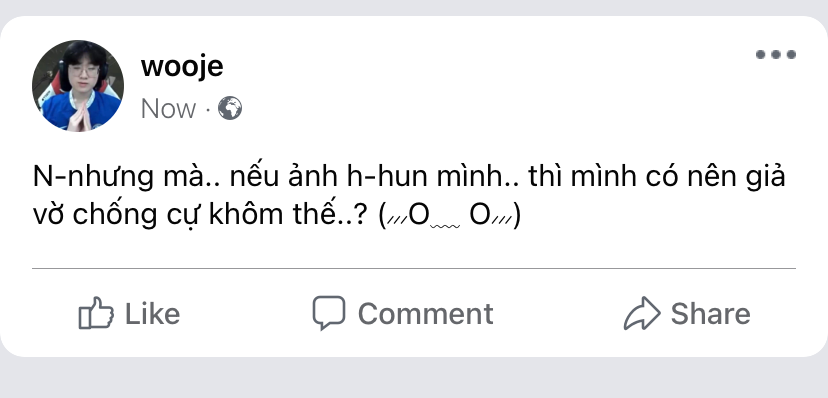This screenshot has height=398, width=828.
Task: Open wooje's circular profile picture
Action: click(78, 86)
